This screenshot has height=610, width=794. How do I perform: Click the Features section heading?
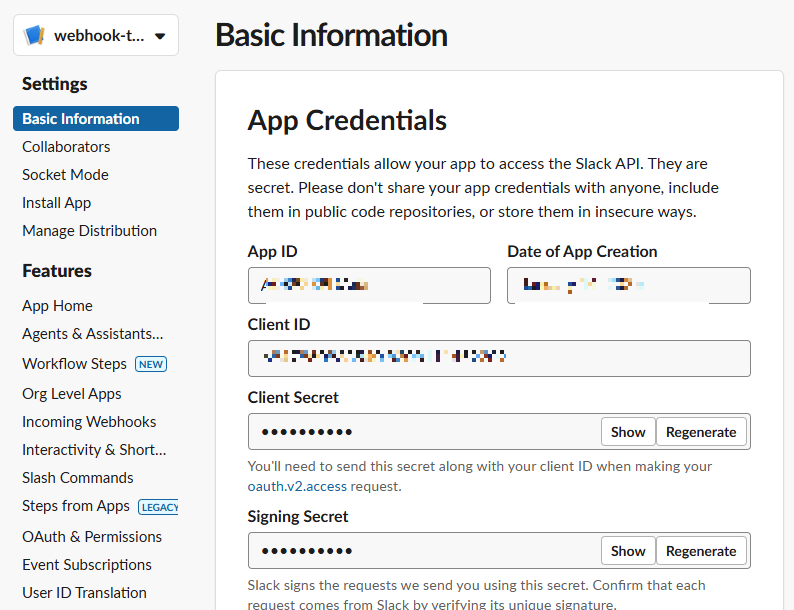57,271
